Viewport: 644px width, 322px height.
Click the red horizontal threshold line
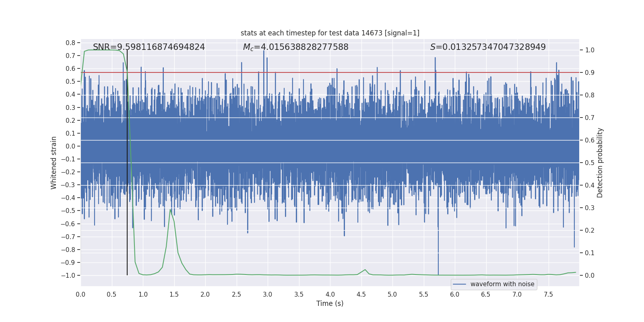pyautogui.click(x=330, y=72)
